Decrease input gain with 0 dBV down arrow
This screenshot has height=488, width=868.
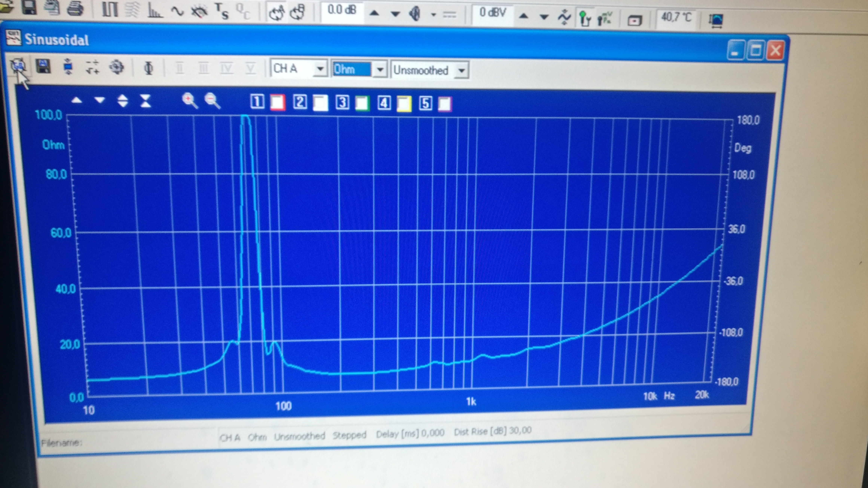coord(544,16)
